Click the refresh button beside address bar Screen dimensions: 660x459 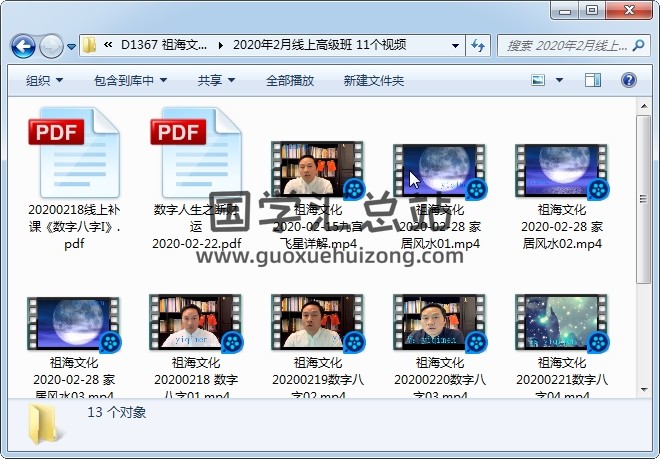point(478,46)
